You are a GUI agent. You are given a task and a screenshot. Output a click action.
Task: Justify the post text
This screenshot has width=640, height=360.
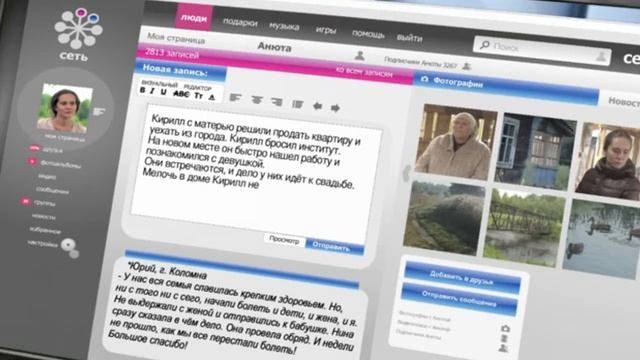click(298, 104)
